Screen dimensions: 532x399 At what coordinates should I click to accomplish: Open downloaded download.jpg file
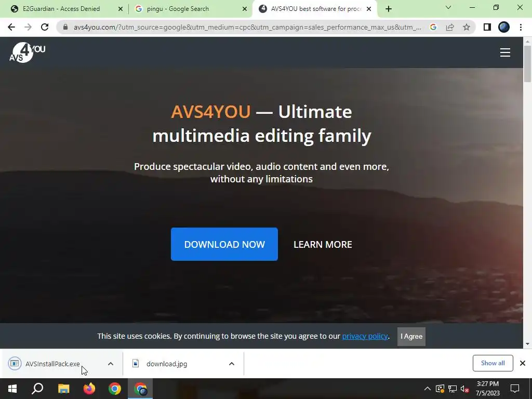tap(167, 364)
